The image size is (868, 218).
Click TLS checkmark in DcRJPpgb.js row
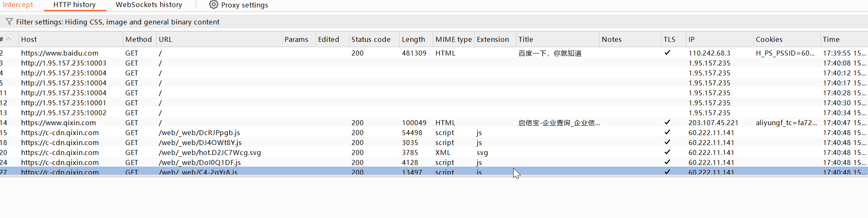667,133
